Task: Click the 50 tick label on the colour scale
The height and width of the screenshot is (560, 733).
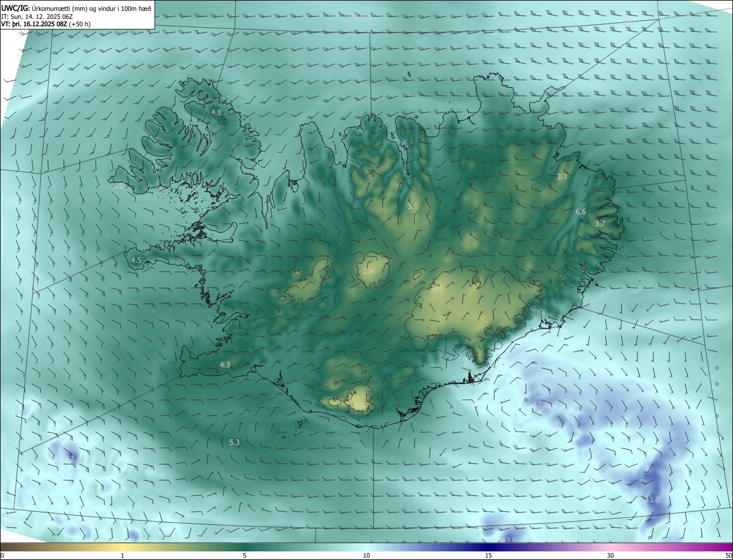Action: pos(728,555)
